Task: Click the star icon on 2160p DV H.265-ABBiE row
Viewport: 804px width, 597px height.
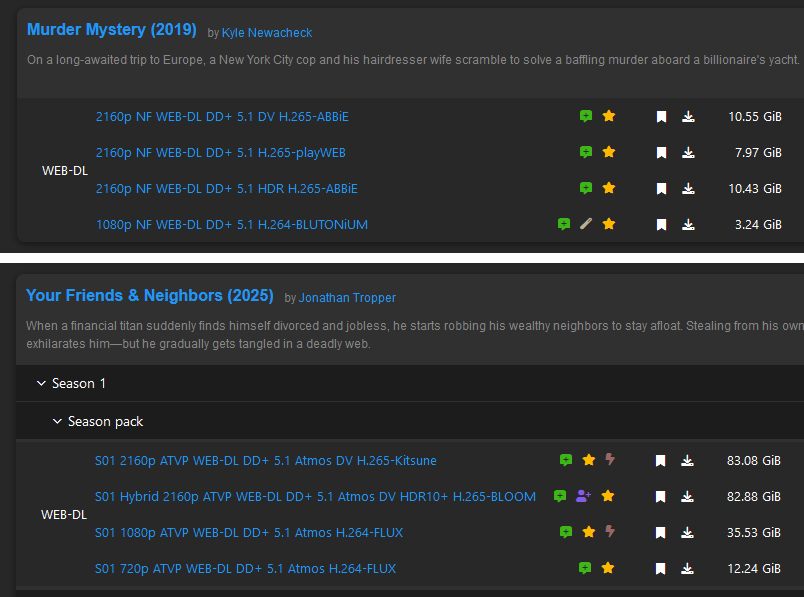Action: click(609, 116)
